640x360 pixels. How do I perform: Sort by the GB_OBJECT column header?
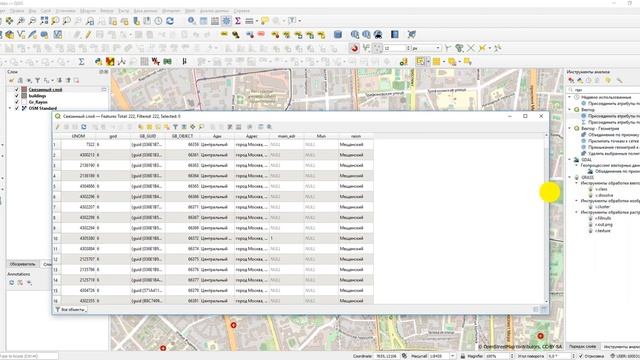182,136
